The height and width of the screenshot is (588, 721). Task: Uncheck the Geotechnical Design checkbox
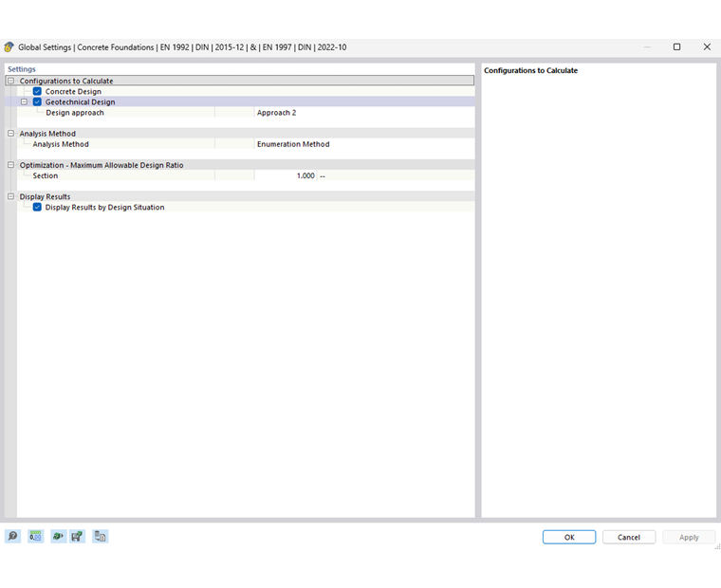[x=37, y=101]
